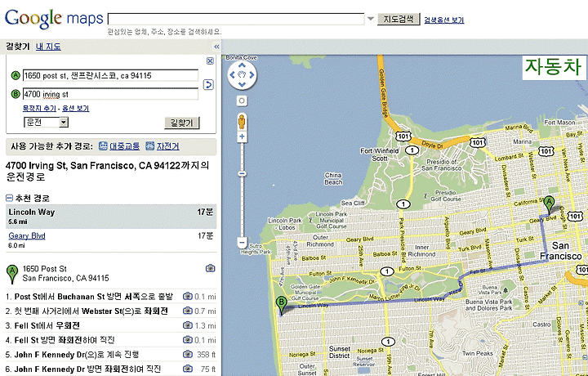Click map marker A on the map
Viewport: 588px width, 376px height.
point(549,204)
